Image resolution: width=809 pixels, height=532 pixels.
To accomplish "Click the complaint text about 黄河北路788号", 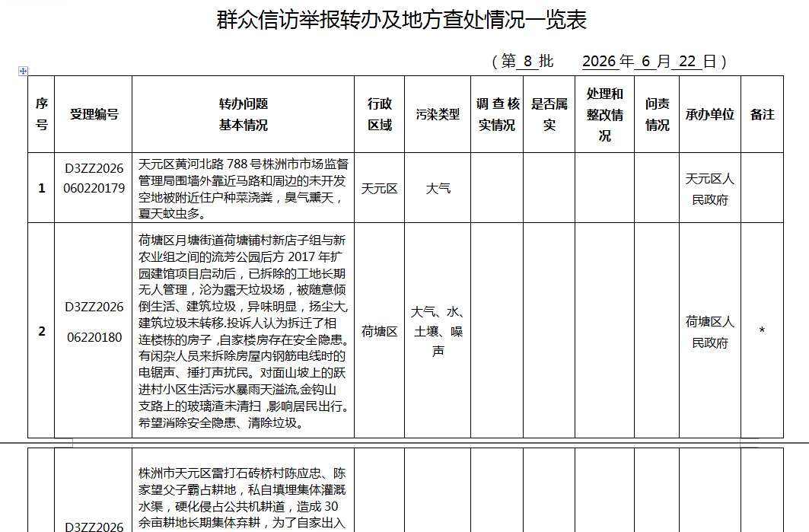I will 243,188.
